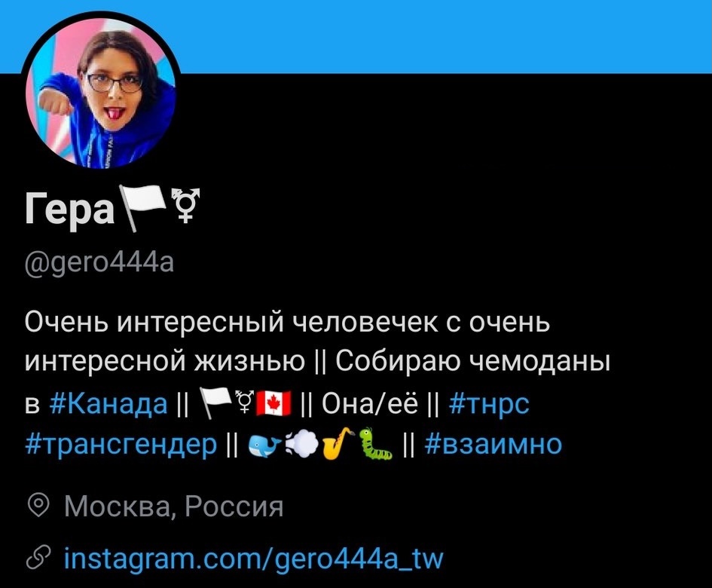This screenshot has height=588, width=712.
Task: Click the Canadian flag emoji in the bio
Action: [x=273, y=403]
